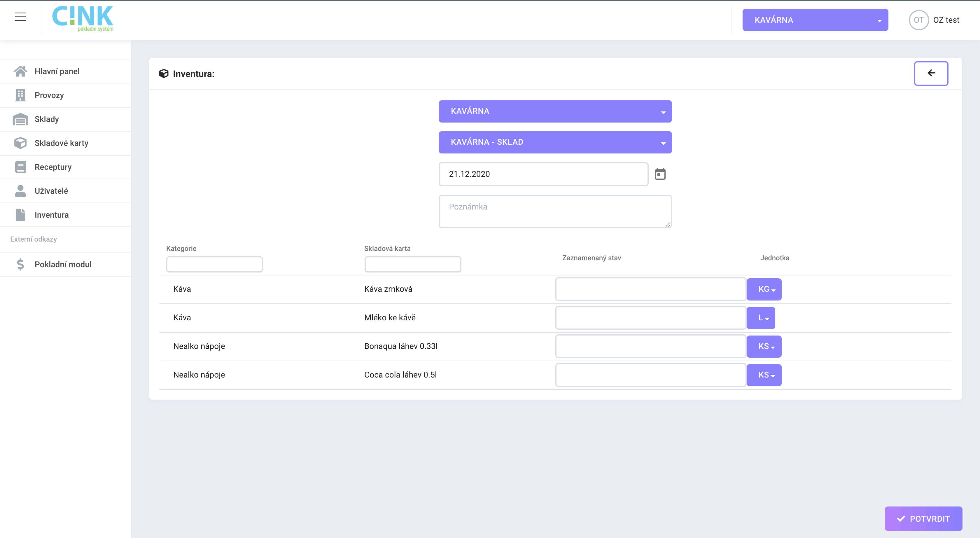Open the hamburger menu icon

point(20,17)
